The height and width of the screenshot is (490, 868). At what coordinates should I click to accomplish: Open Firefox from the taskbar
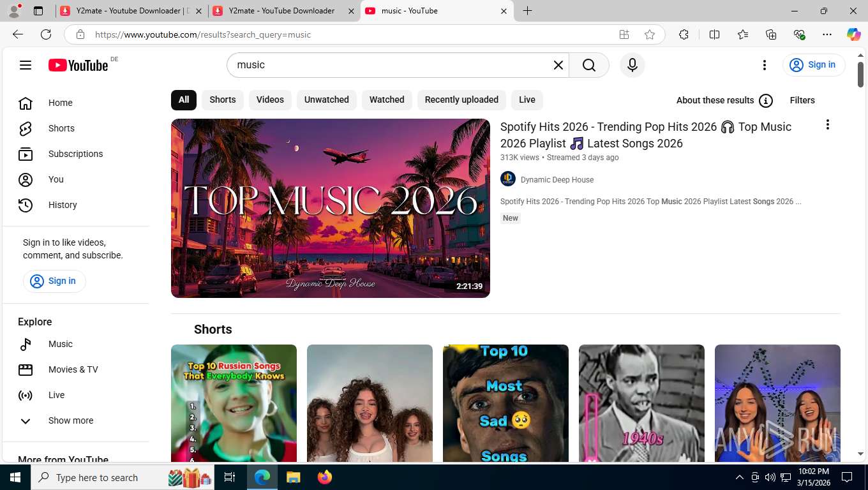click(x=325, y=477)
